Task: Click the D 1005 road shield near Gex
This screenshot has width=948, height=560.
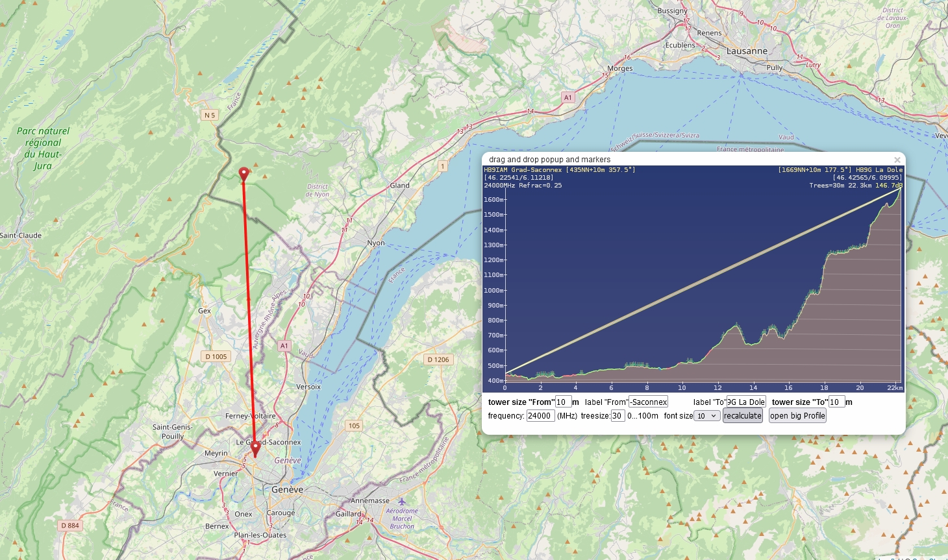Action: (216, 356)
